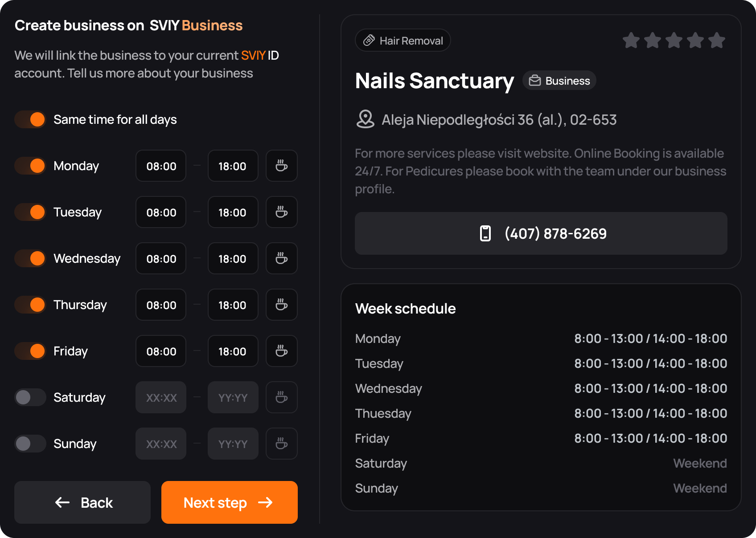
Task: Edit Thursday opening time 08:00
Action: pyautogui.click(x=161, y=305)
